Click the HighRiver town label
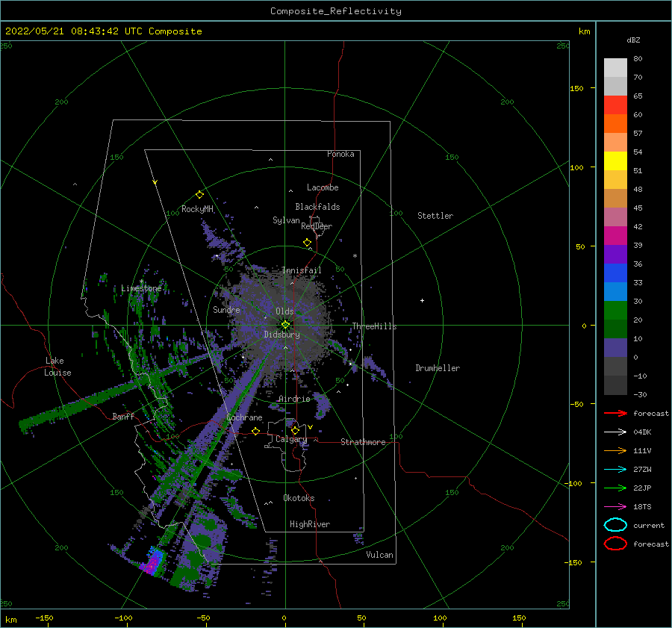 coord(310,524)
